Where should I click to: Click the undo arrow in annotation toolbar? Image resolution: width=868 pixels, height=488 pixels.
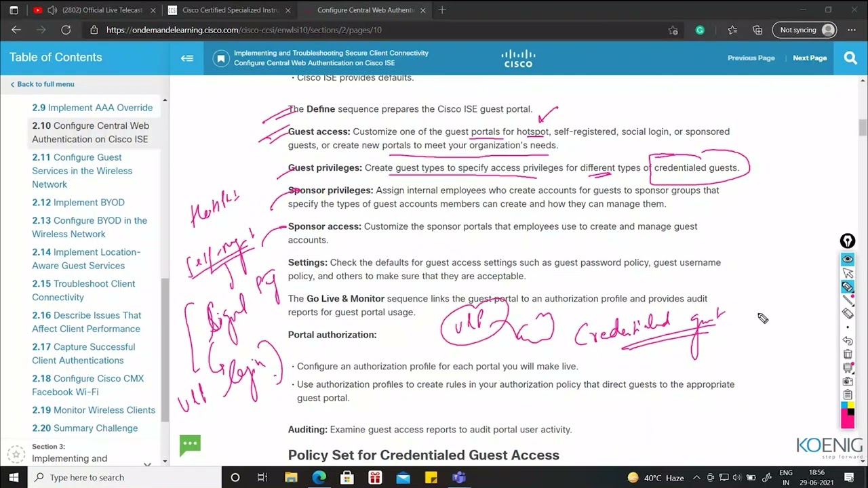(848, 341)
